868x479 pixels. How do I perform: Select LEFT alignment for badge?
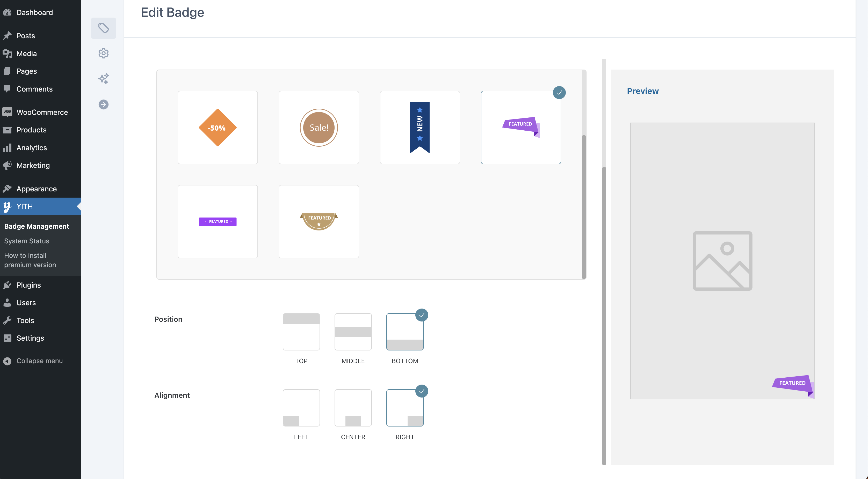pos(301,408)
